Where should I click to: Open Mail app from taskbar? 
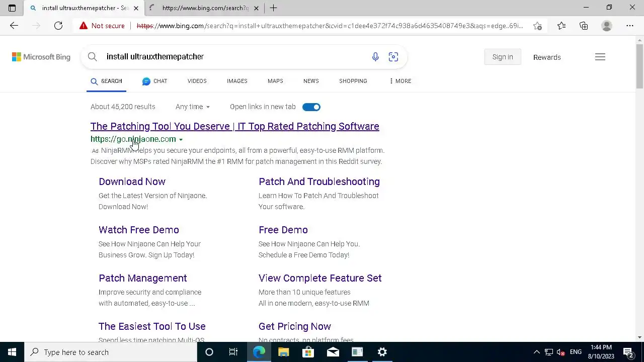pos(333,352)
